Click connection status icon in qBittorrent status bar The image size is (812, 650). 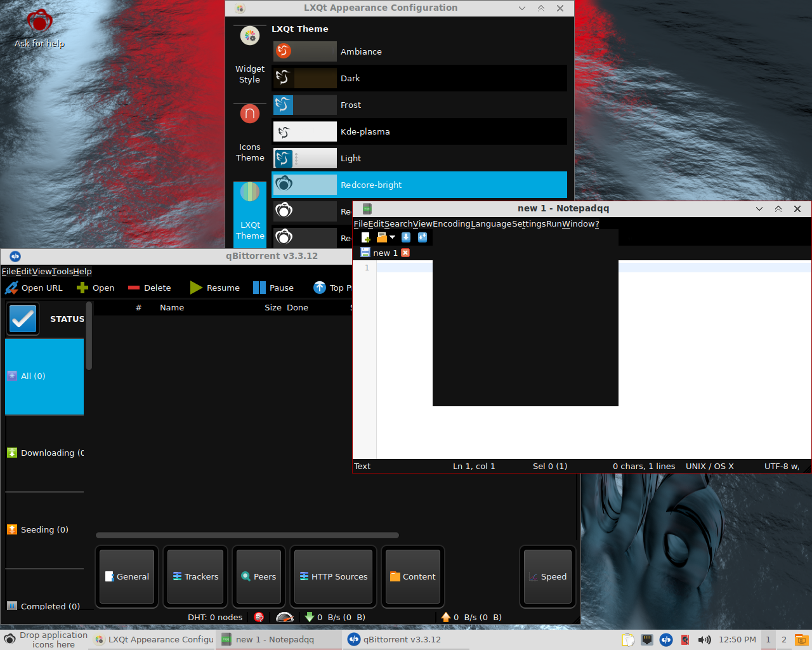pos(259,617)
